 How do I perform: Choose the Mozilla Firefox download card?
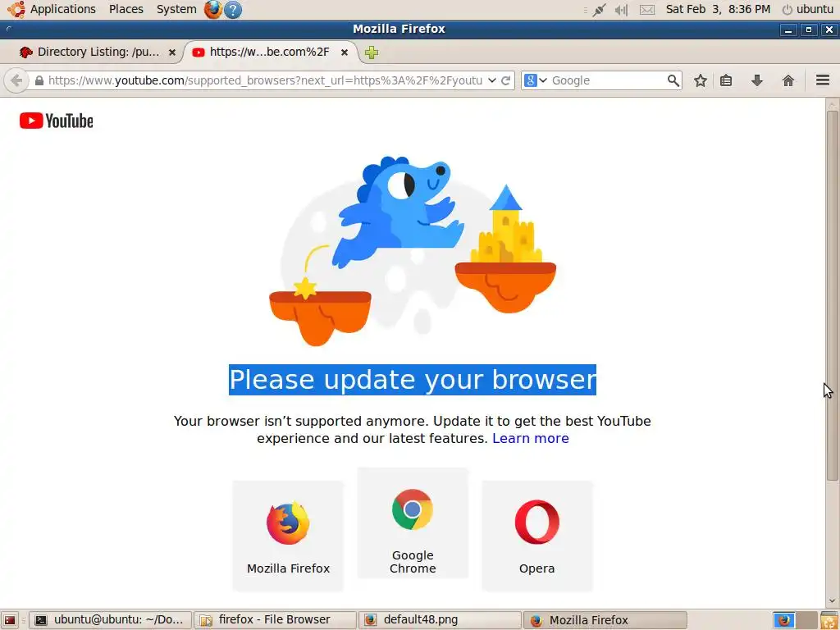tap(288, 536)
